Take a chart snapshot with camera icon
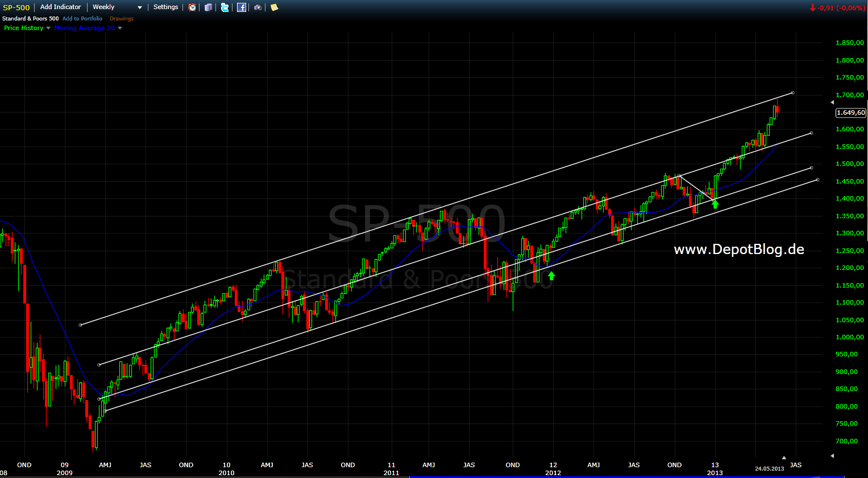The width and height of the screenshot is (868, 478). [x=258, y=7]
